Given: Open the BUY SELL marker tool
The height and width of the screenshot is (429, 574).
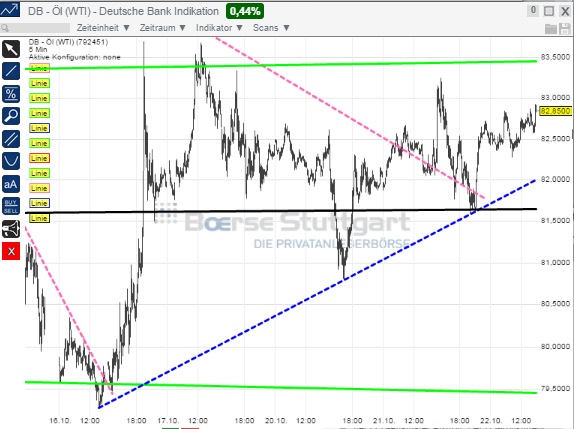Looking at the screenshot, I should point(11,206).
